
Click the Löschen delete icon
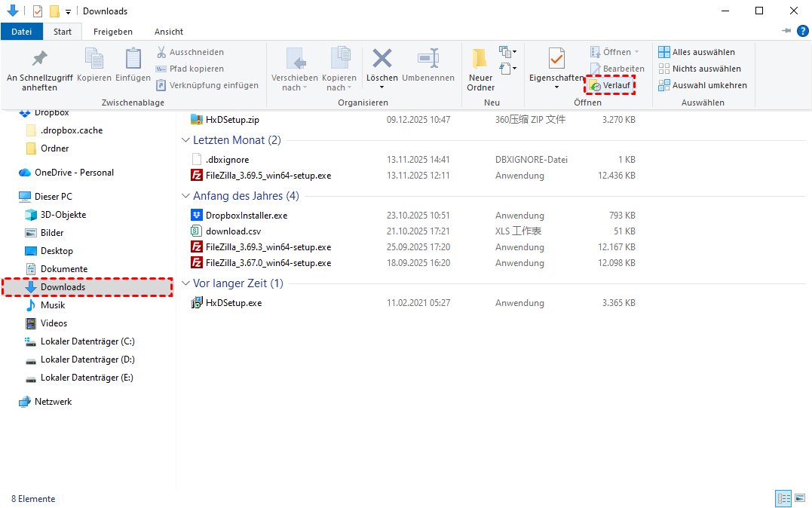pyautogui.click(x=382, y=59)
